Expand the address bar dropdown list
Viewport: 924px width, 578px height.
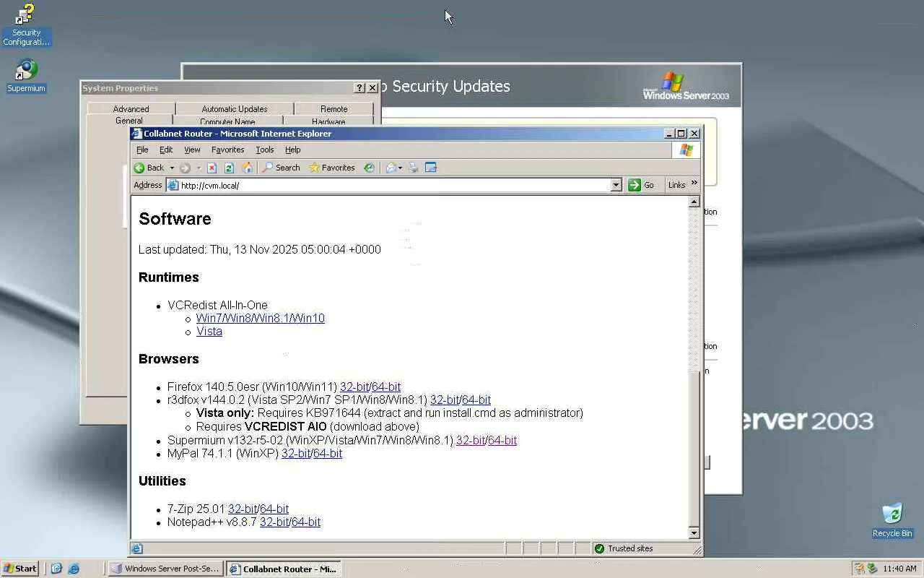[x=616, y=185]
